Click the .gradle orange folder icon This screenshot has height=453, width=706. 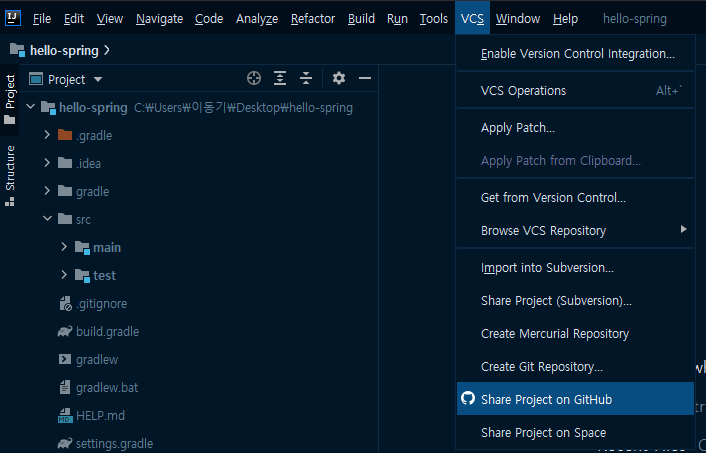click(65, 135)
